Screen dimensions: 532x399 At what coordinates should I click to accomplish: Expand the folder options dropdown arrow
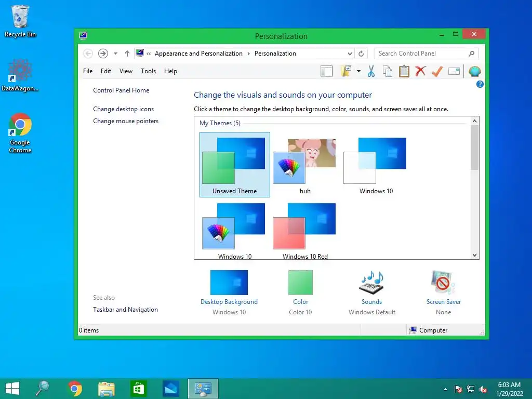[358, 71]
